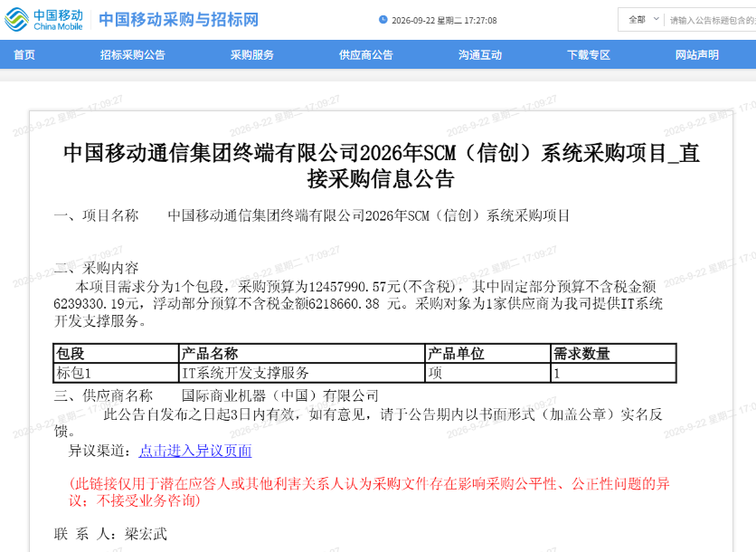
Task: Click the 二、采购内容 section label
Action: (96, 267)
